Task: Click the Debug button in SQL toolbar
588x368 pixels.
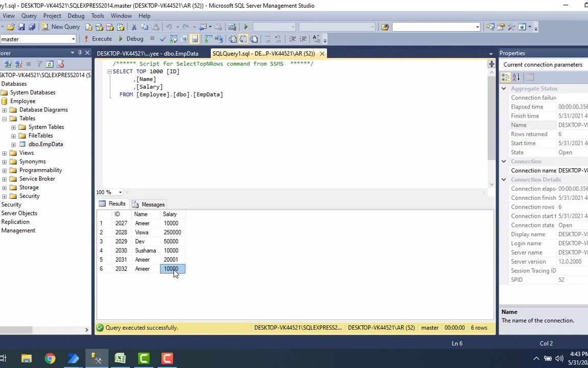Action: [131, 39]
